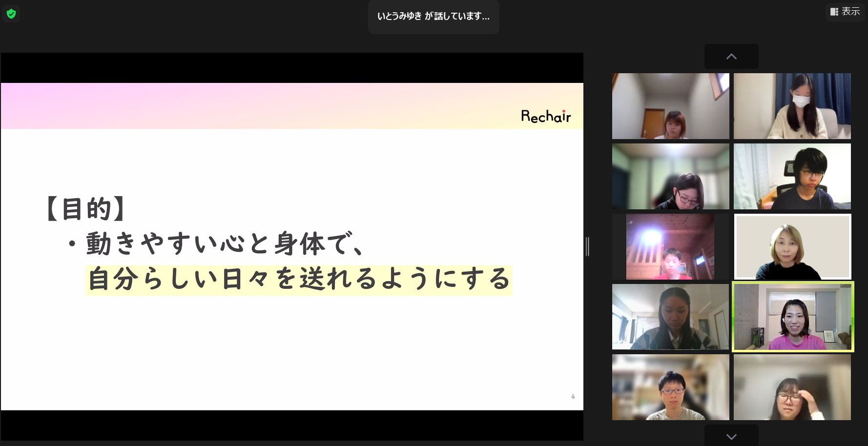868x446 pixels.
Task: Click the slide page number 4
Action: (573, 397)
